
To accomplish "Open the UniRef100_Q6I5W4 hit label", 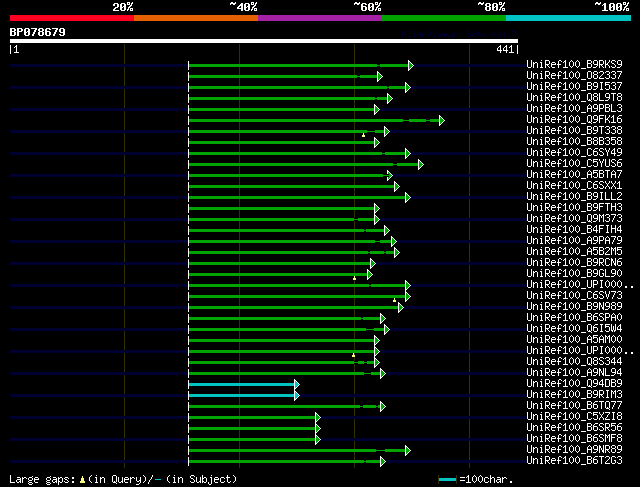I will point(574,329).
